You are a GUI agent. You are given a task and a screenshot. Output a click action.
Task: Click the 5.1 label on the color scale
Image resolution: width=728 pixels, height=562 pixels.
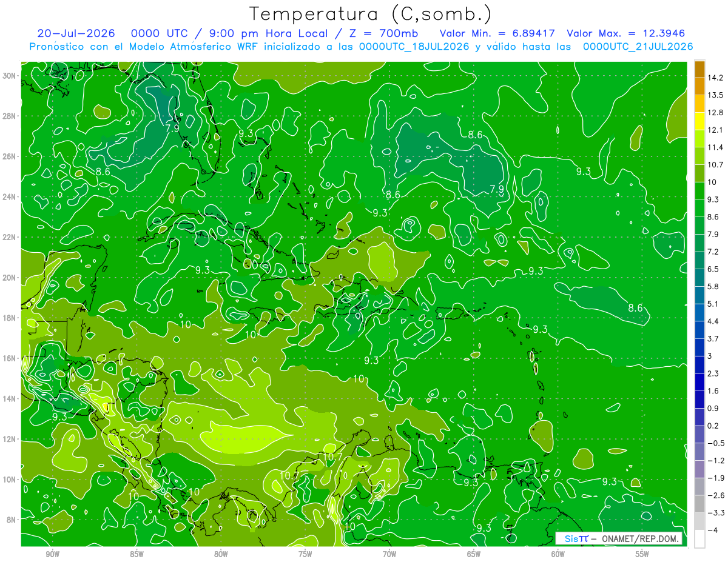pos(713,304)
